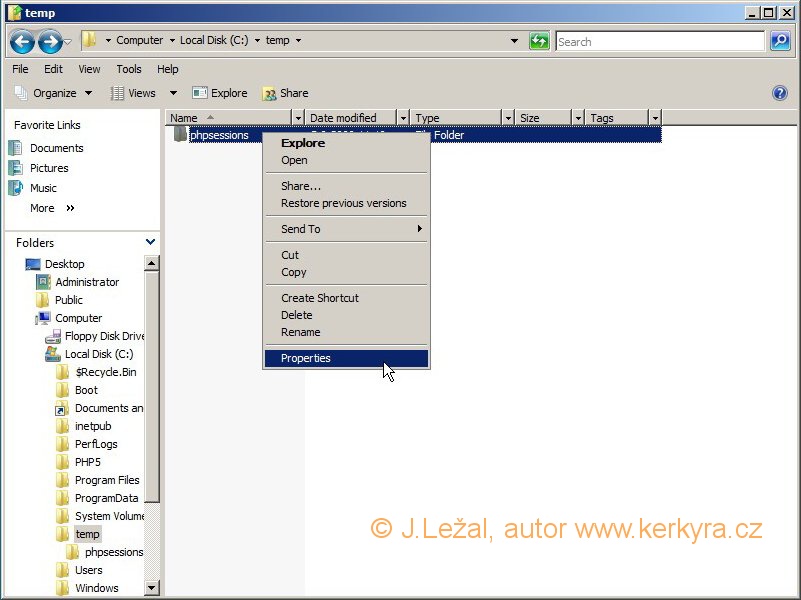Click the green Refresh icon
This screenshot has width=801, height=600.
(x=539, y=41)
